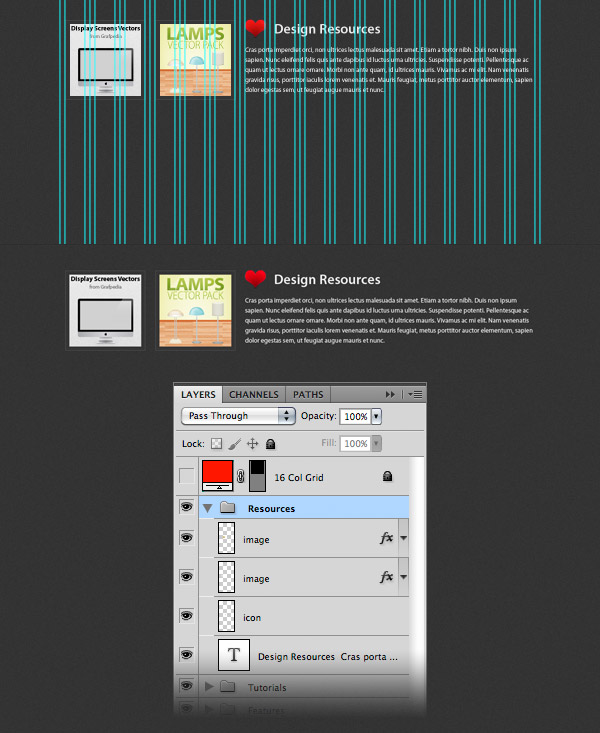This screenshot has width=600, height=733.
Task: Toggle lock position move icon
Action: pos(253,444)
